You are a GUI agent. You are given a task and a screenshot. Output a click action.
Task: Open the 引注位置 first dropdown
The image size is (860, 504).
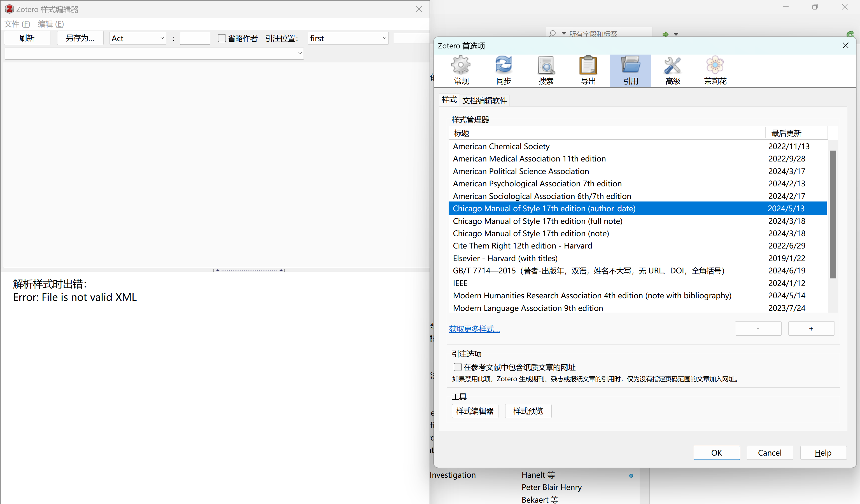coord(348,38)
